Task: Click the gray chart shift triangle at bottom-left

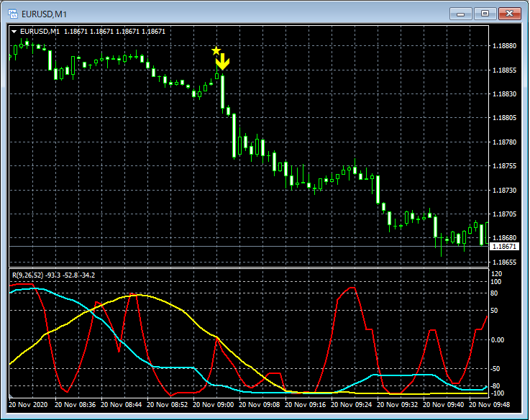Action: [x=12, y=397]
